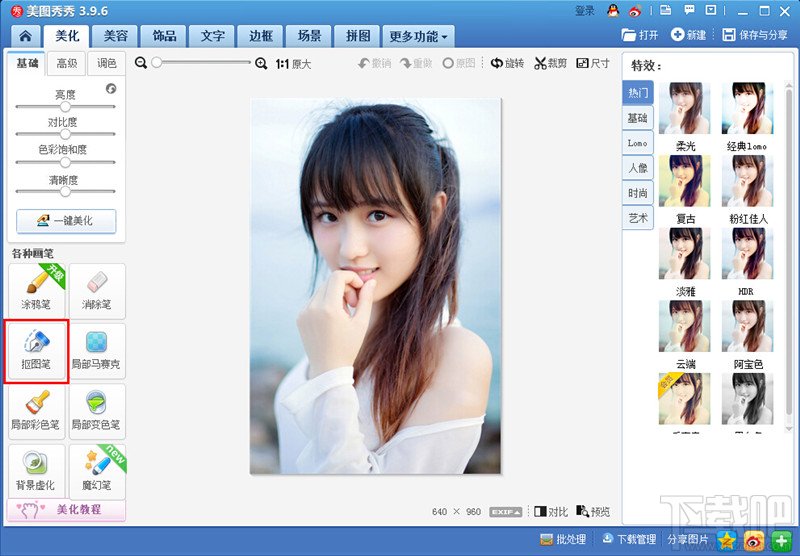
Task: Select the 局部彩色笔 local color brush
Action: click(x=37, y=411)
